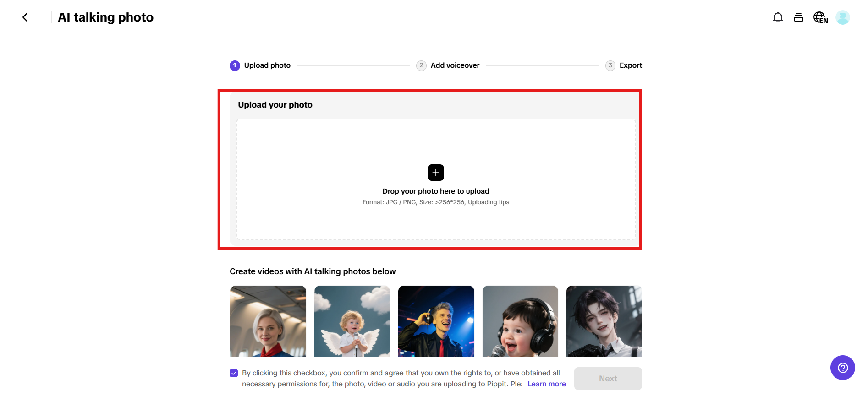Select the flight attendant sample photo
Viewport: 868px width, 396px height.
(x=268, y=321)
